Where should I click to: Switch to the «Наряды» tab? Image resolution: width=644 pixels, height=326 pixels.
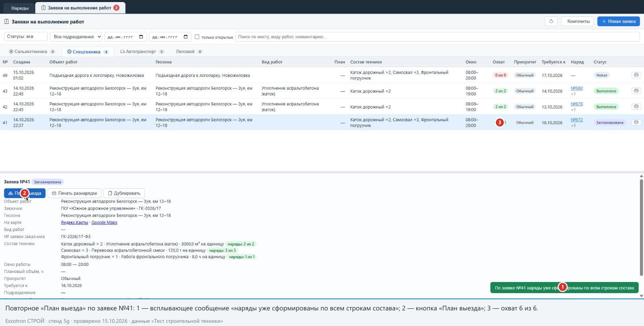pyautogui.click(x=20, y=8)
